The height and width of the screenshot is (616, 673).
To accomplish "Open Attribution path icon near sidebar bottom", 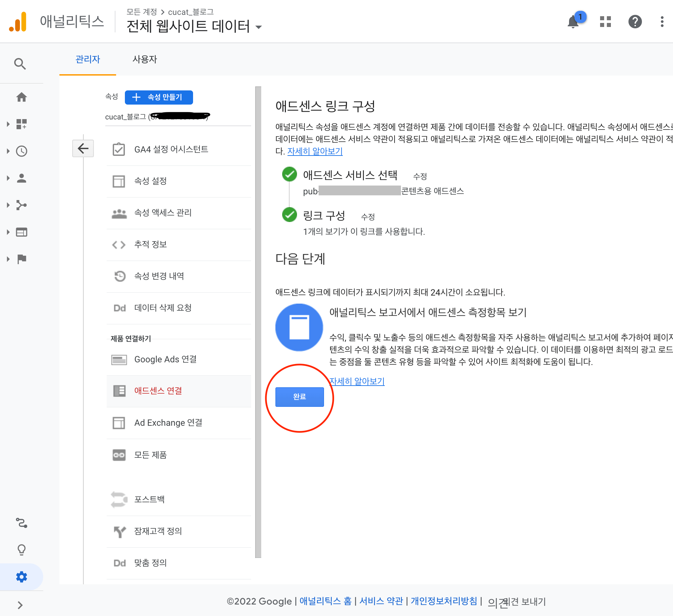I will point(22,523).
